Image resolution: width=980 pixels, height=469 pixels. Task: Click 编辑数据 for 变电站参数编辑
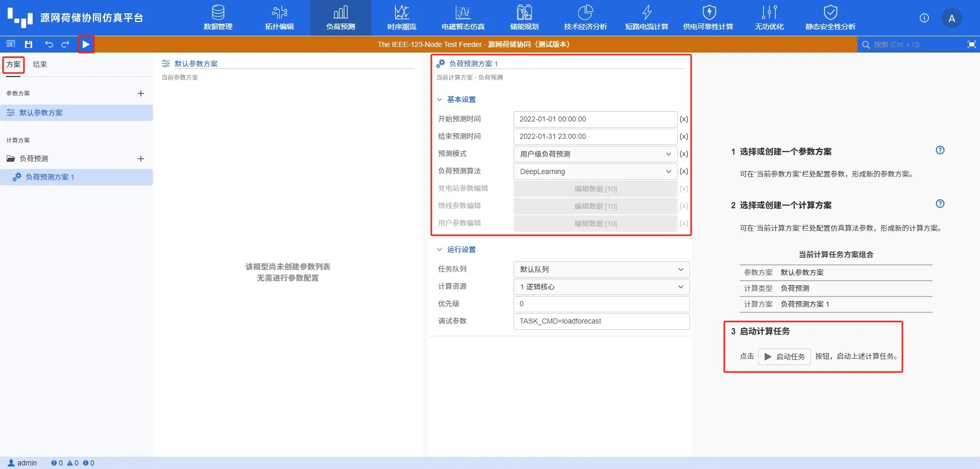(595, 189)
